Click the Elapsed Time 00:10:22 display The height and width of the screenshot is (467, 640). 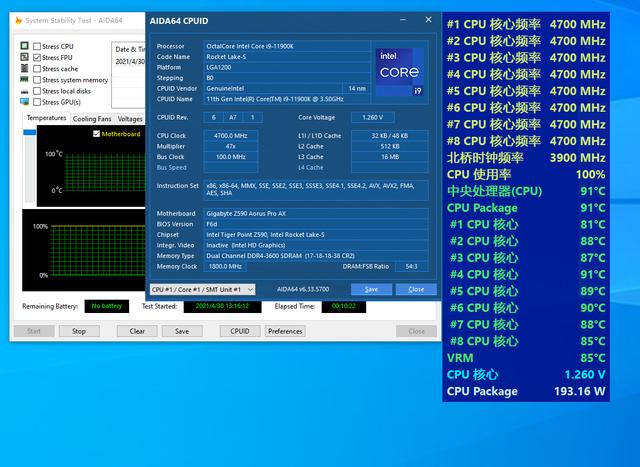point(344,306)
